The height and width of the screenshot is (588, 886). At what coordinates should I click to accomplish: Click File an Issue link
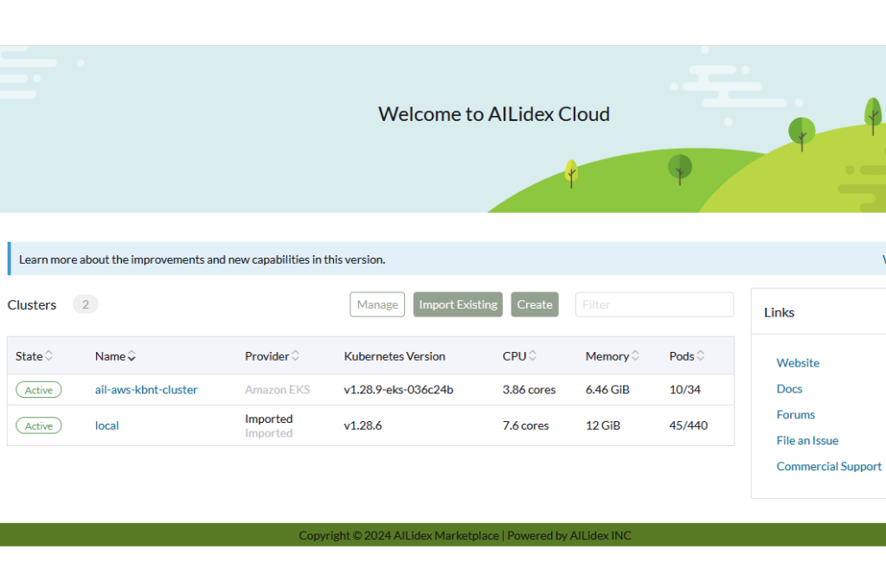[x=807, y=441]
